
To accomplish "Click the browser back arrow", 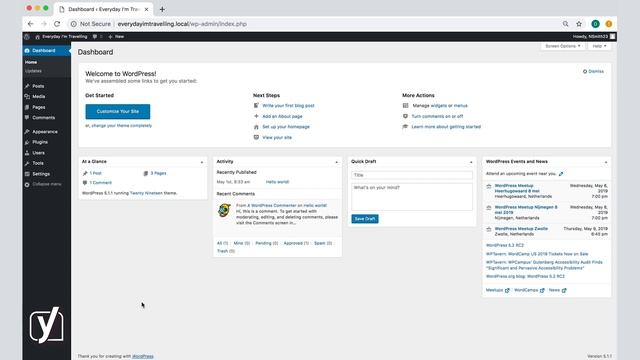I will coord(31,24).
